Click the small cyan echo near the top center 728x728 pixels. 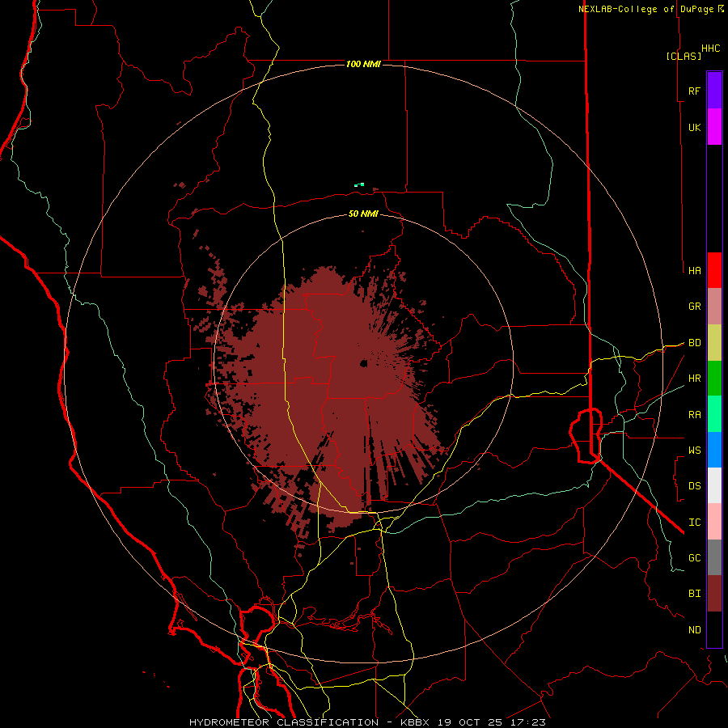click(359, 184)
